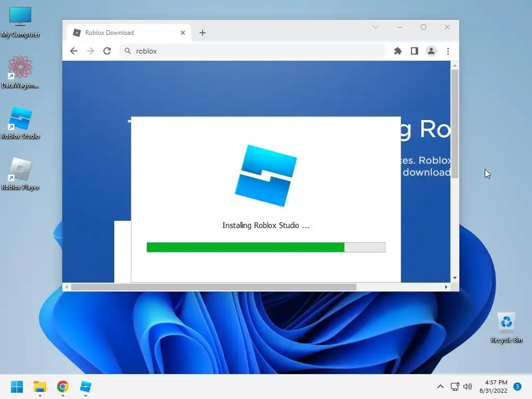532x399 pixels.
Task: Click the address bar containing roblox
Action: pyautogui.click(x=252, y=51)
